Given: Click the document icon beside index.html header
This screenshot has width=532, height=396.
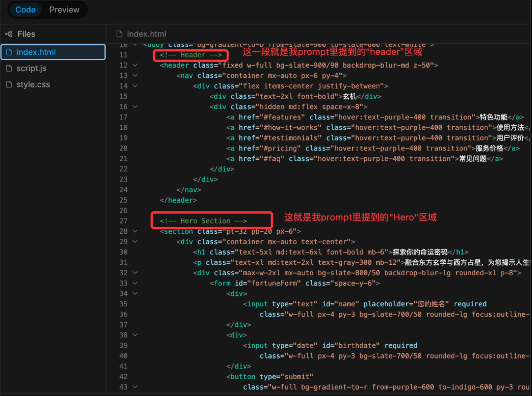Looking at the screenshot, I should [119, 34].
